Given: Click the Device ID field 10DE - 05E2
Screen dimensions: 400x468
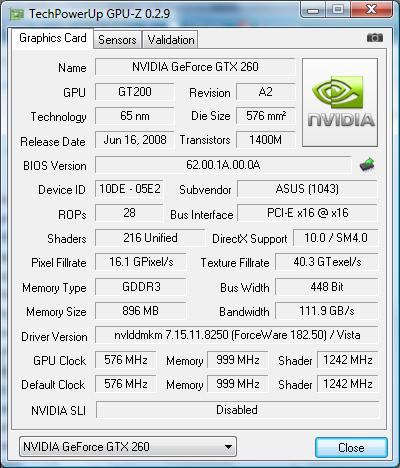Looking at the screenshot, I should (x=129, y=189).
